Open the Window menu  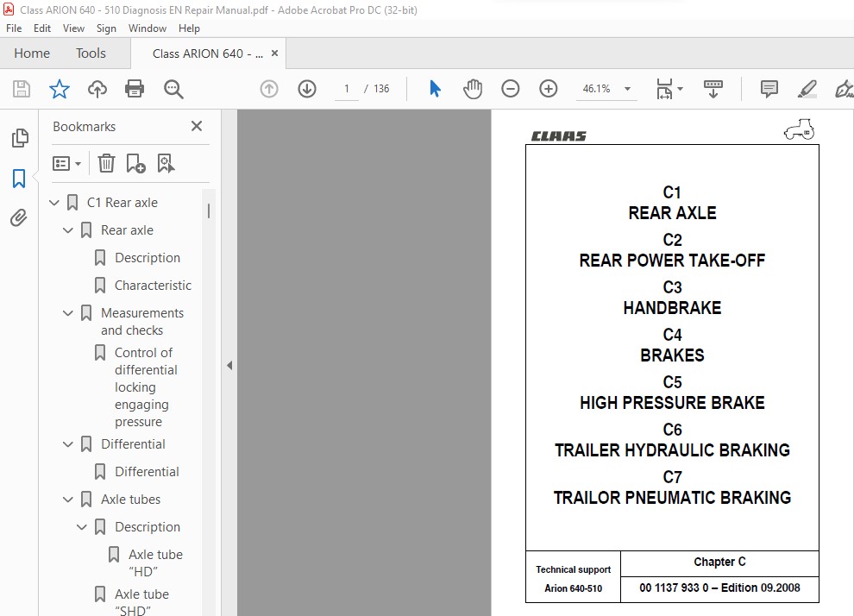[147, 28]
